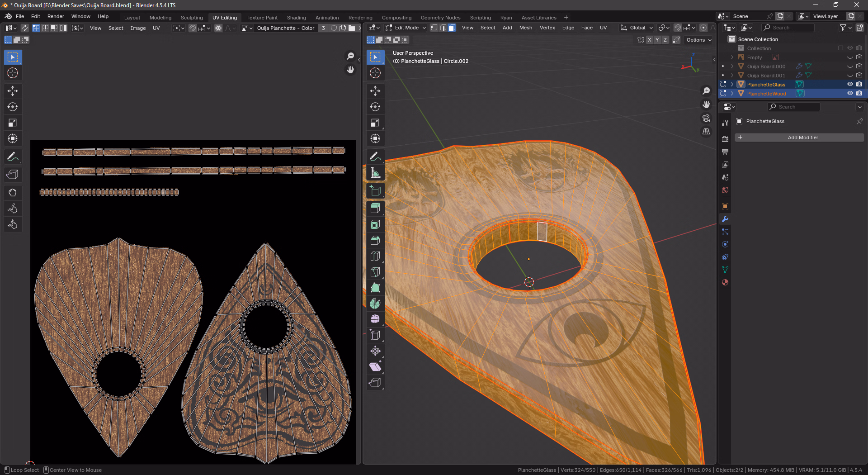This screenshot has height=475, width=868.
Task: Toggle PlanchetteWood render visibility camera
Action: click(859, 93)
